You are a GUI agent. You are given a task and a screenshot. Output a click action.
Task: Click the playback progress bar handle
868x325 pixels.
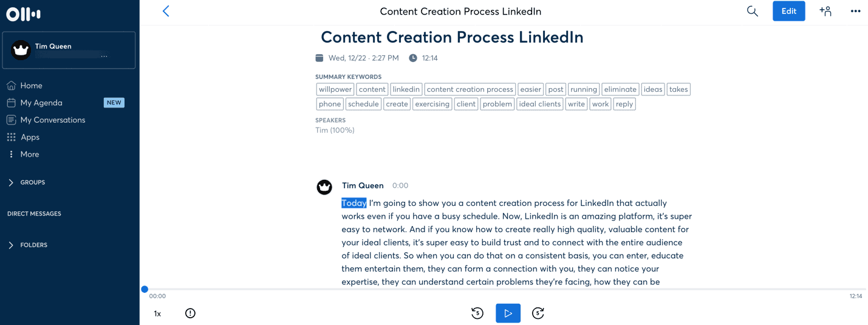tap(145, 289)
